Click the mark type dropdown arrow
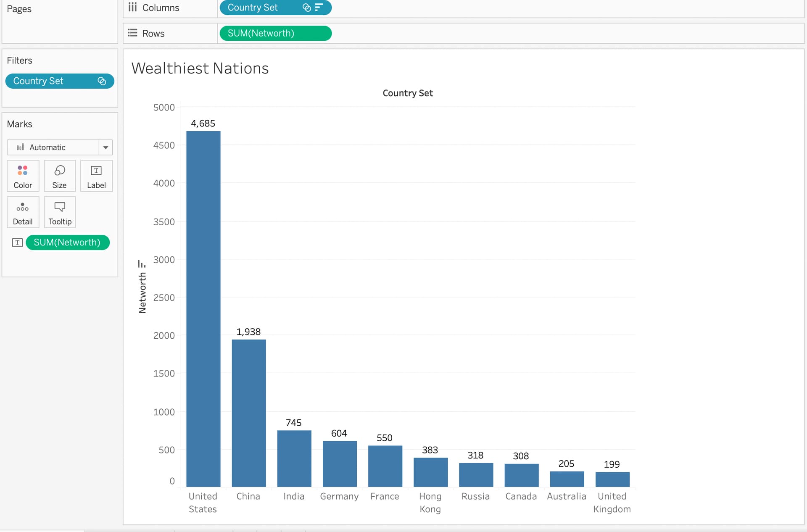The height and width of the screenshot is (532, 807). coord(105,147)
